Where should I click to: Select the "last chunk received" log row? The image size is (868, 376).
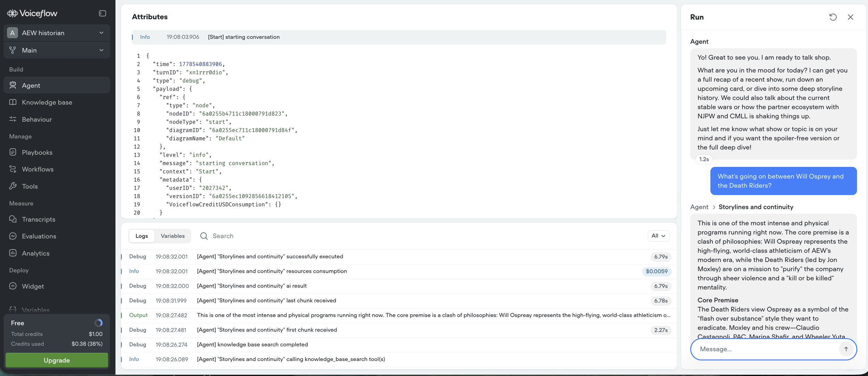(399, 301)
